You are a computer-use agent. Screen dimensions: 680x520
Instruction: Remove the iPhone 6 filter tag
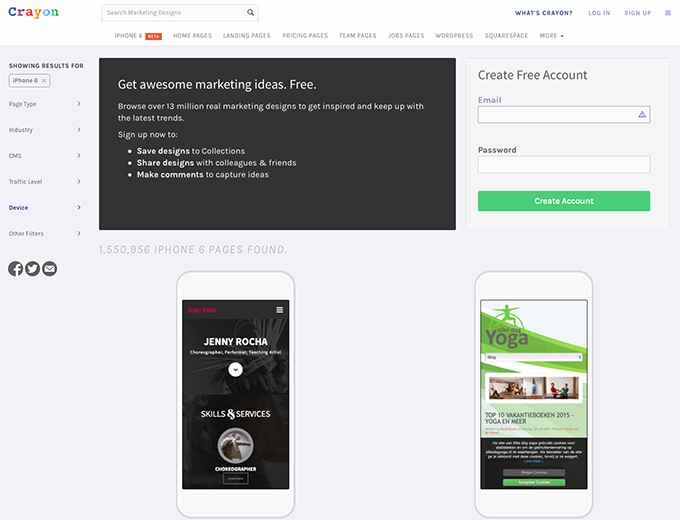44,81
